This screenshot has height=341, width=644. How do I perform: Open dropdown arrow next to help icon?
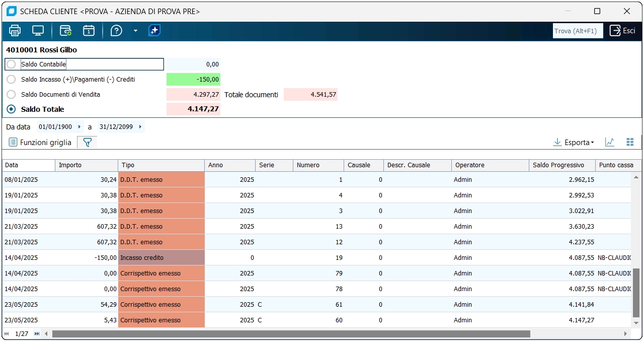coord(135,31)
